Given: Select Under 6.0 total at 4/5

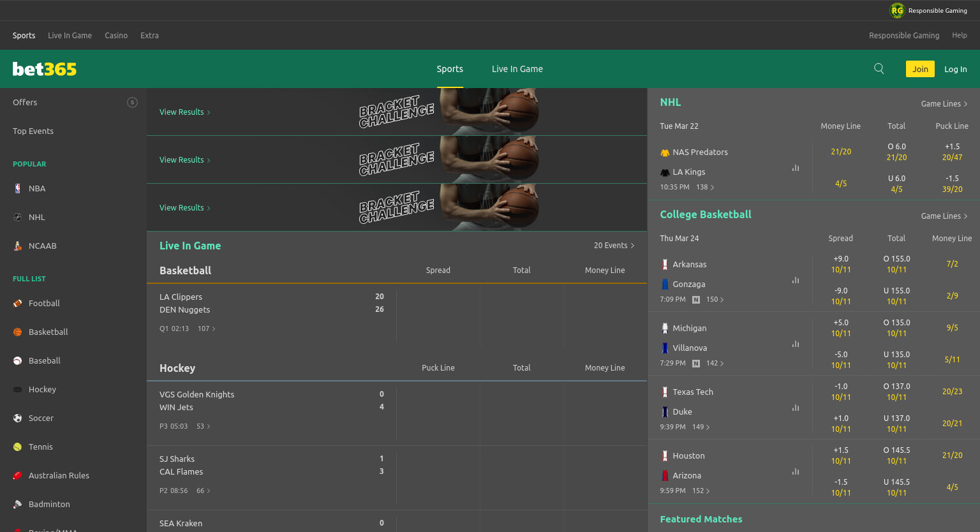Looking at the screenshot, I should pos(896,184).
